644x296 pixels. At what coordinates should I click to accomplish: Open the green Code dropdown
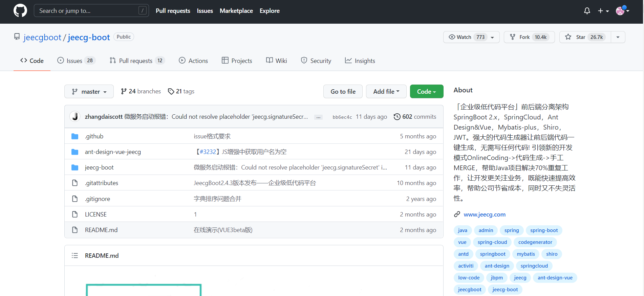coord(427,91)
